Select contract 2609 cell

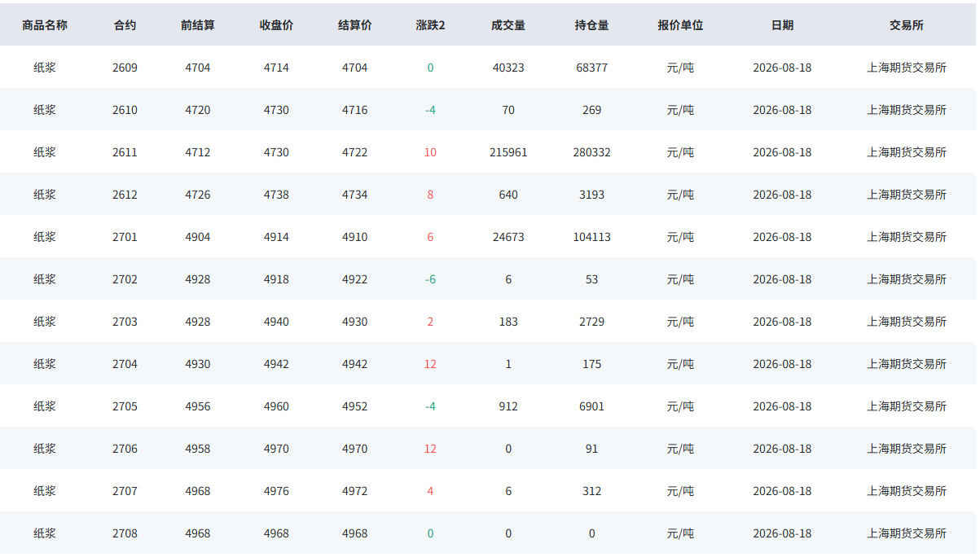[x=125, y=68]
